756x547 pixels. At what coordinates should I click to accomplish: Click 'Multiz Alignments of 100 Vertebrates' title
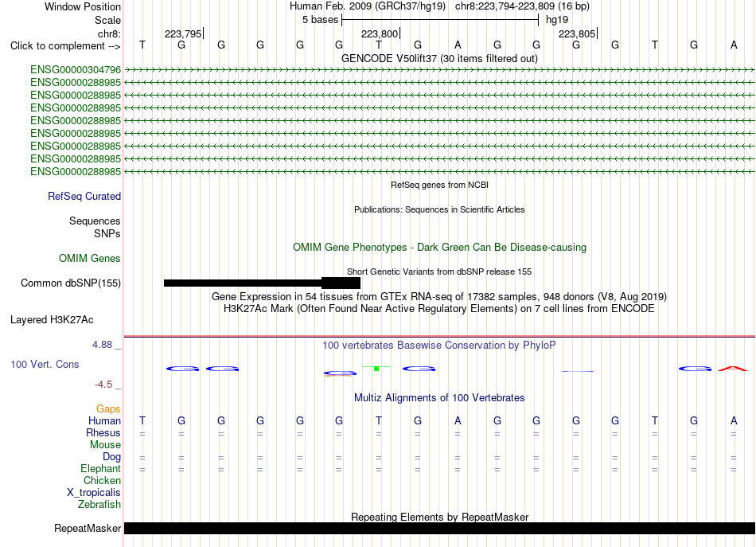click(439, 398)
